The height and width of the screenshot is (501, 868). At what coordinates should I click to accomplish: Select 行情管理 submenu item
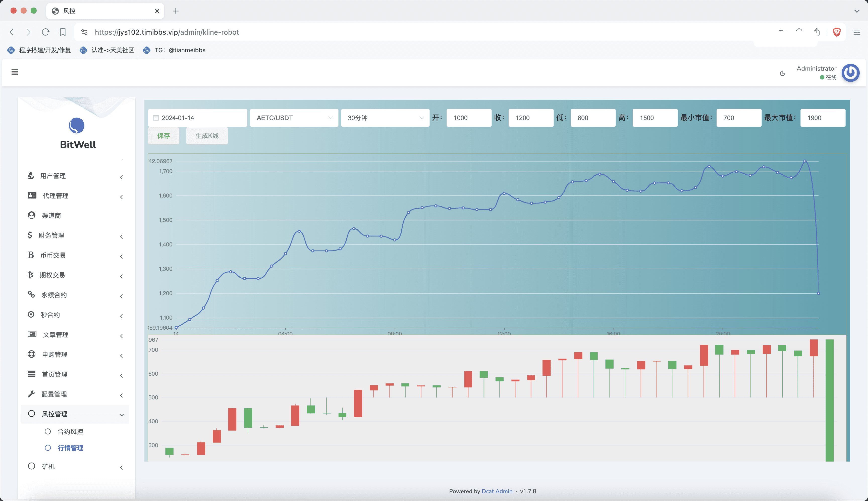[70, 448]
